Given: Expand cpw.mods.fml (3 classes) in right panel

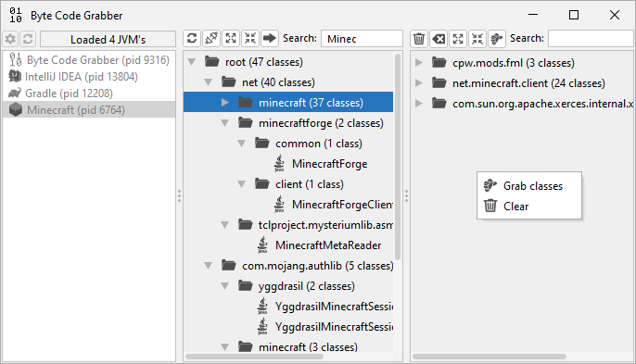Looking at the screenshot, I should click(x=419, y=63).
